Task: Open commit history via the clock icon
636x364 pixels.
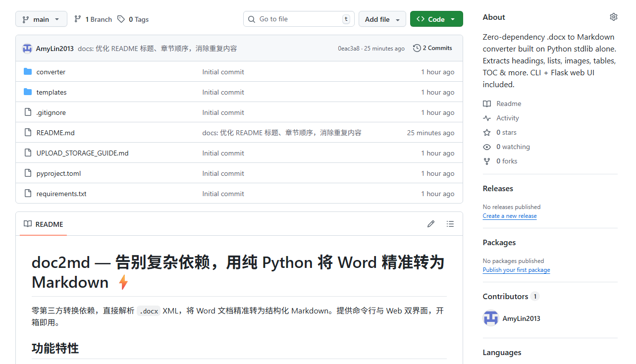Action: [x=416, y=48]
